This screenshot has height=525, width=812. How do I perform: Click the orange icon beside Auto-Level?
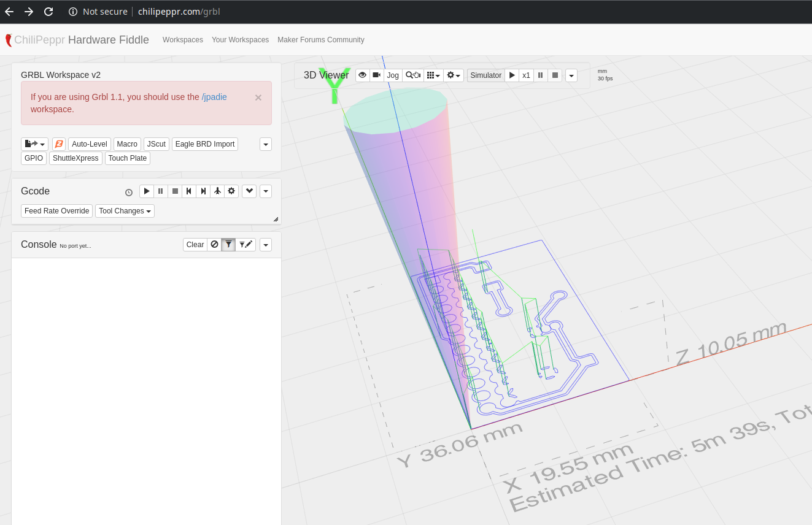tap(59, 144)
